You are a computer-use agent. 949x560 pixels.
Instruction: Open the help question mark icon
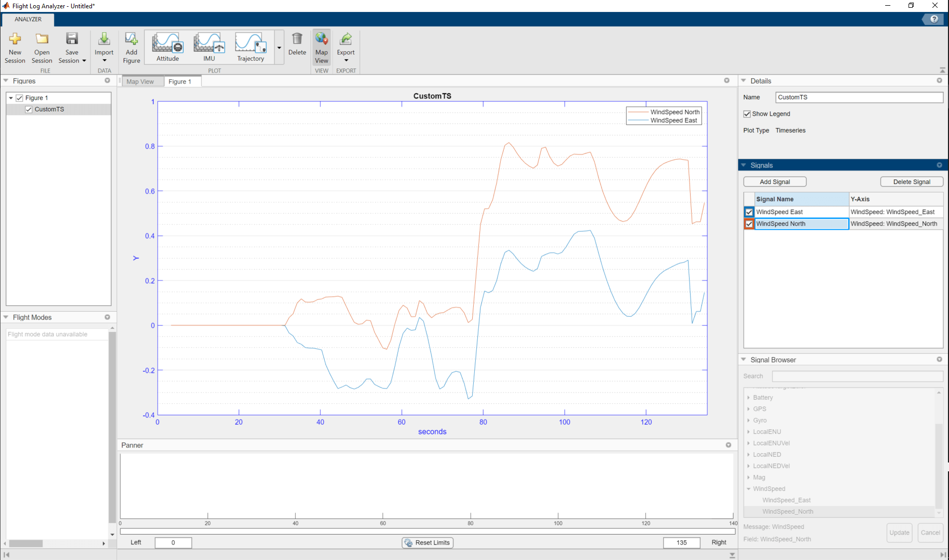[x=934, y=19]
